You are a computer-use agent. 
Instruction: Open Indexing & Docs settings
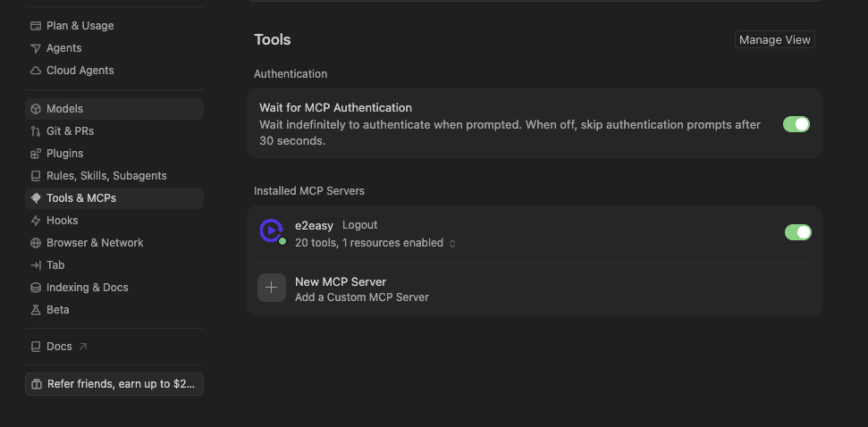coord(114,288)
